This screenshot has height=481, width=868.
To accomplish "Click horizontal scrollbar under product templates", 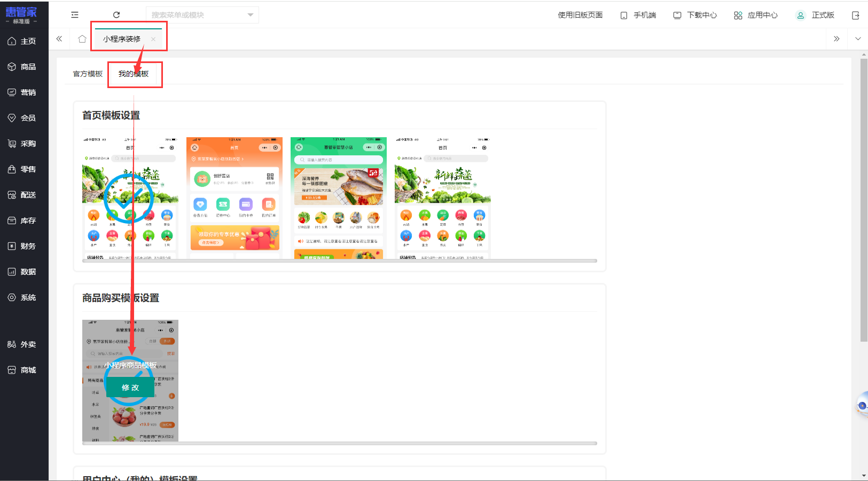I will 340,444.
